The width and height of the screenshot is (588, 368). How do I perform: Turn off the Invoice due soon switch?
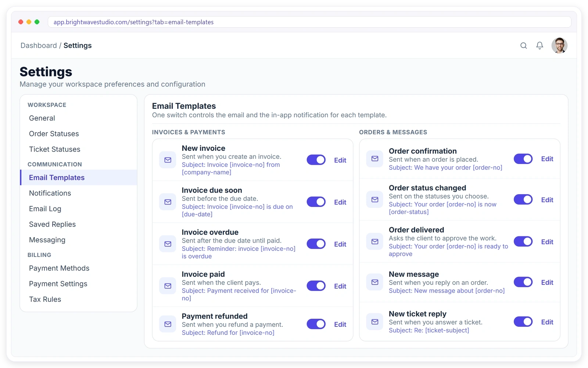coord(316,202)
